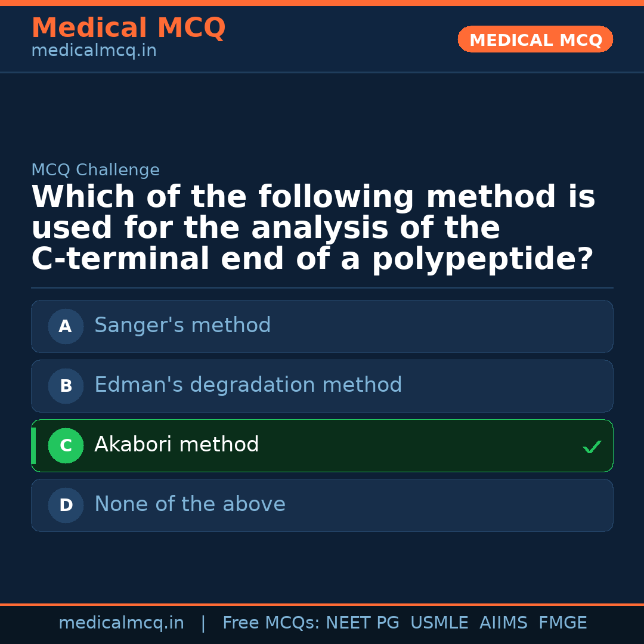Click the green C badge icon
This screenshot has height=644, width=644.
click(x=66, y=445)
